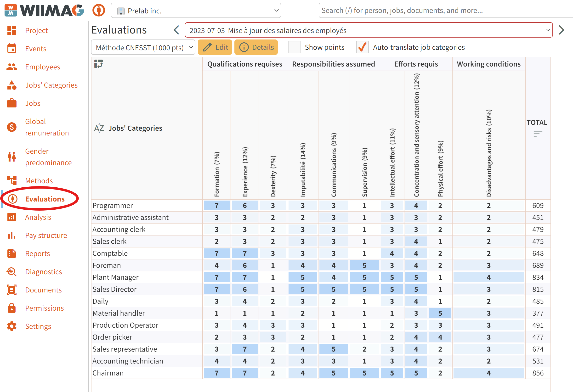Click the Plant Manager row label
The width and height of the screenshot is (573, 392).
pyautogui.click(x=115, y=277)
